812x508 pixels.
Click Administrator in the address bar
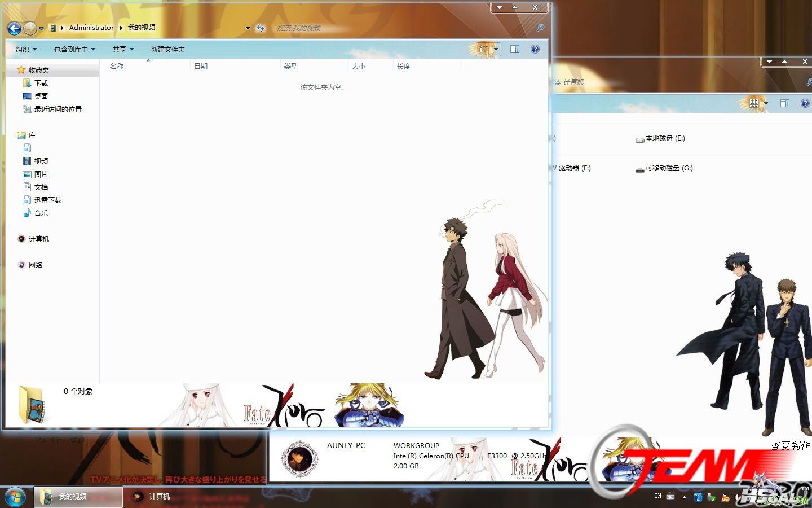(x=91, y=27)
